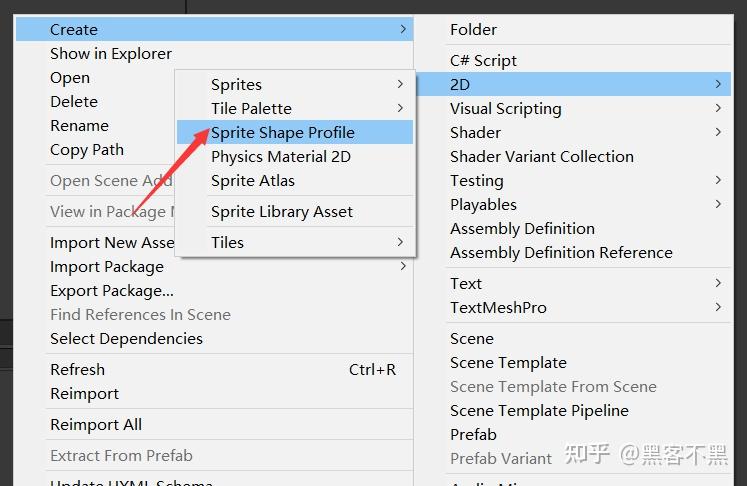Choose Import Package submenu
This screenshot has height=486, width=747.
(107, 266)
